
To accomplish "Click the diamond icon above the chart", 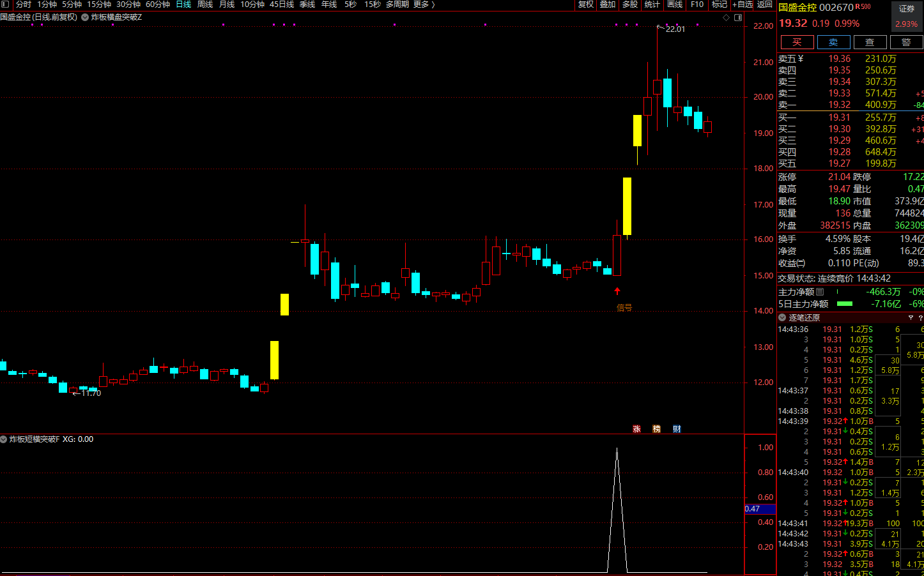I will (x=726, y=17).
